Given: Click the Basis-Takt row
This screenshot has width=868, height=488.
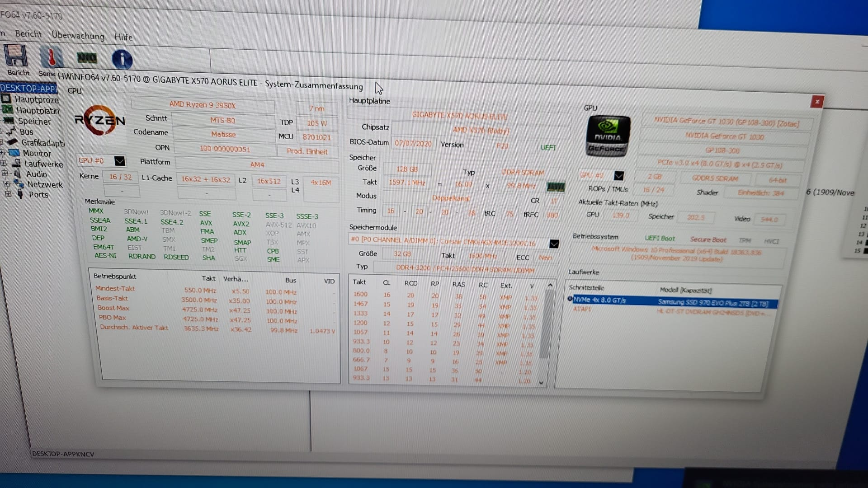Looking at the screenshot, I should [216, 300].
